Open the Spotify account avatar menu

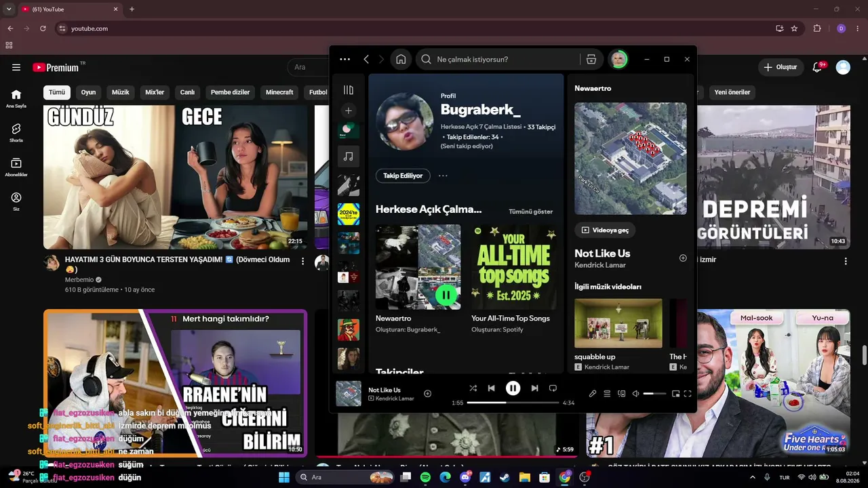pyautogui.click(x=618, y=59)
